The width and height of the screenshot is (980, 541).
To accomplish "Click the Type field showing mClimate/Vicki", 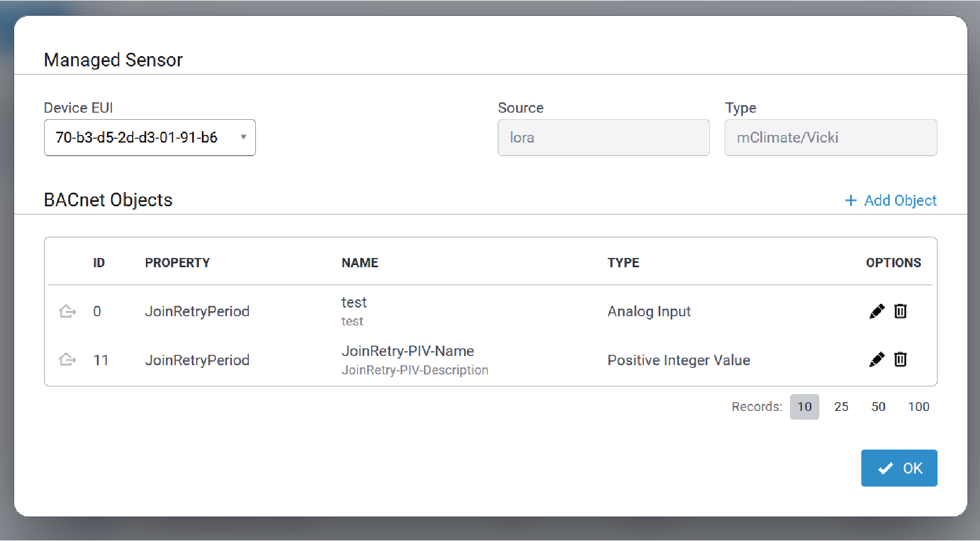I will click(830, 138).
